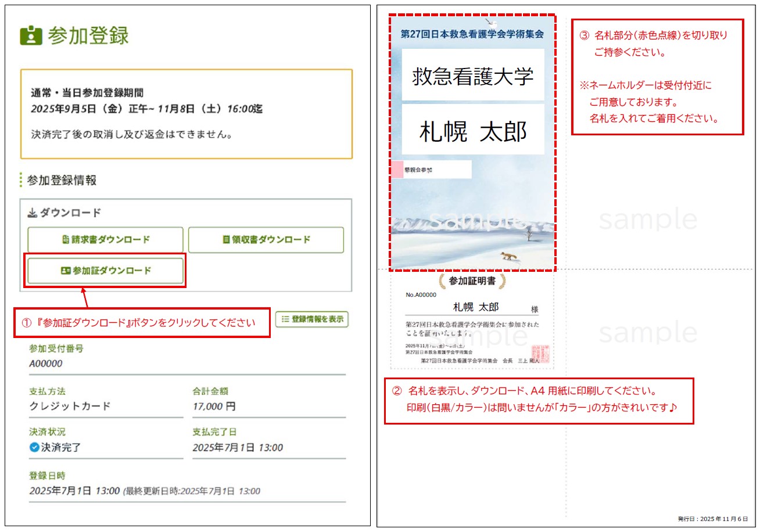The height and width of the screenshot is (532, 760).
Task: Click the large 札幌 太郎 name on the badge
Action: 472,132
